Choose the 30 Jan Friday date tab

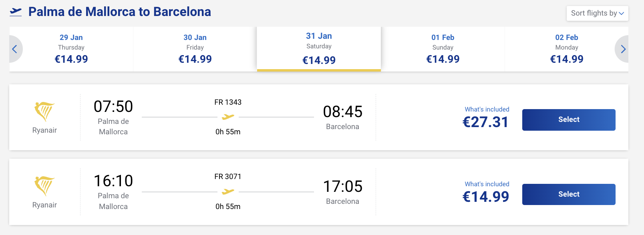[195, 49]
